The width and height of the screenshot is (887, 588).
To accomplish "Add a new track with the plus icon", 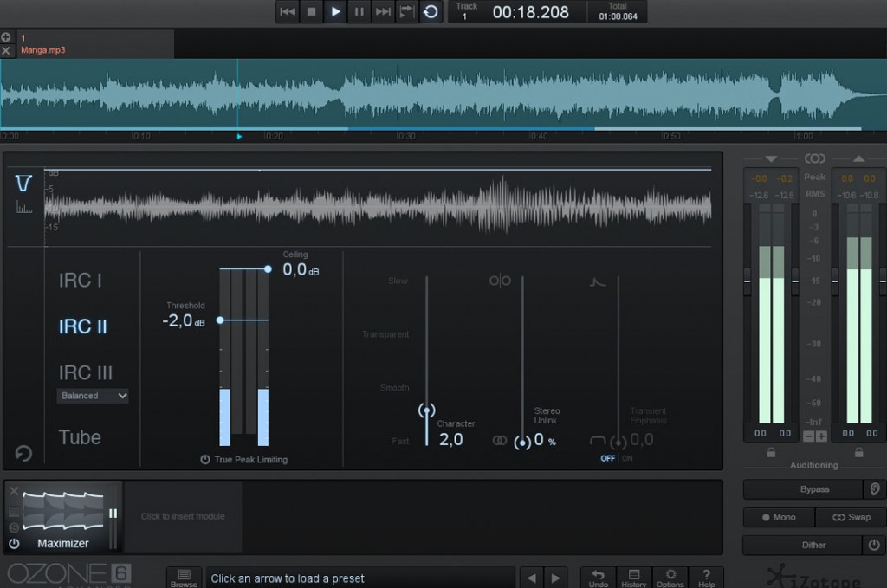I will click(6, 36).
